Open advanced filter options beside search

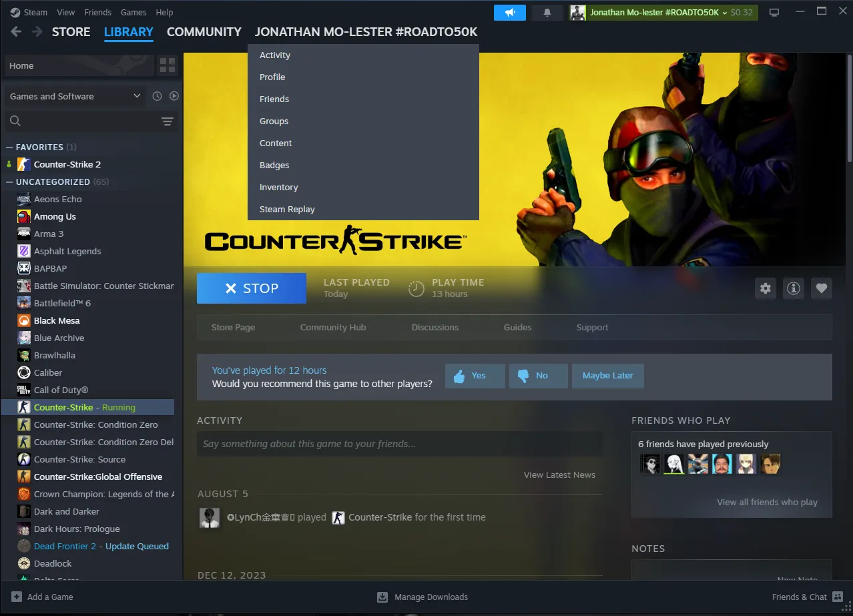pyautogui.click(x=168, y=121)
